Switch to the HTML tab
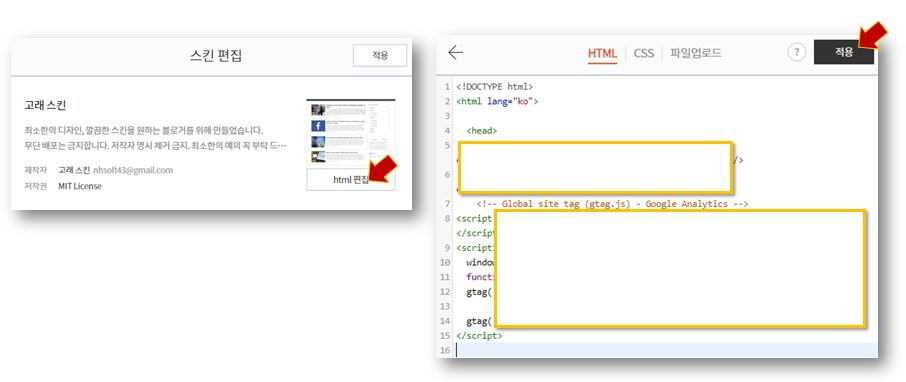 point(602,53)
